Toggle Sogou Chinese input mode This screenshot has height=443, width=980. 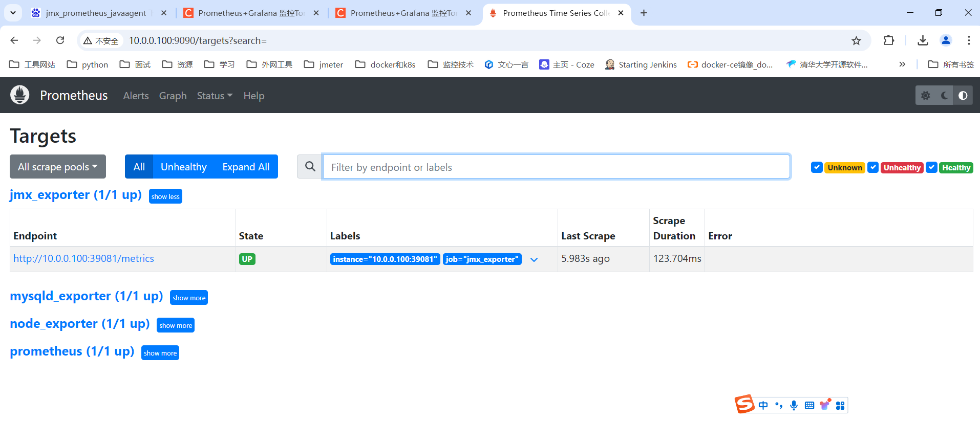(763, 405)
